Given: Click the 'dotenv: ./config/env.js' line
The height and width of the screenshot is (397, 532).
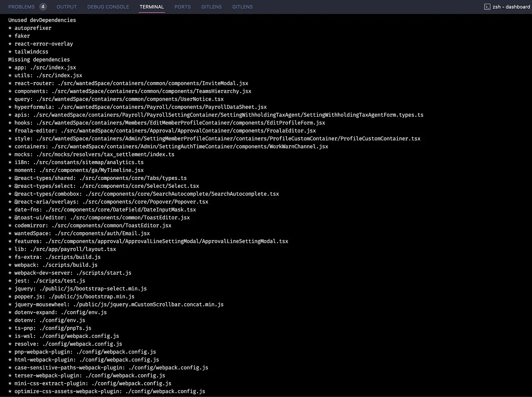Looking at the screenshot, I should click(47, 320).
